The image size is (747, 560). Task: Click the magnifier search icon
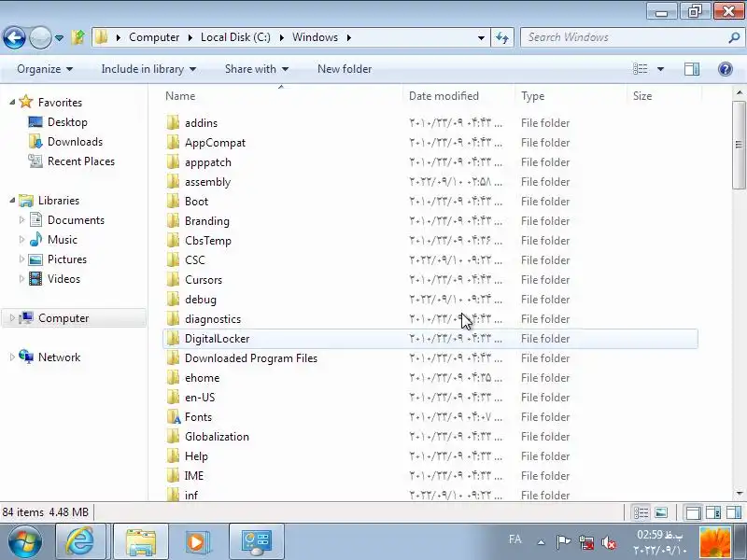click(734, 37)
